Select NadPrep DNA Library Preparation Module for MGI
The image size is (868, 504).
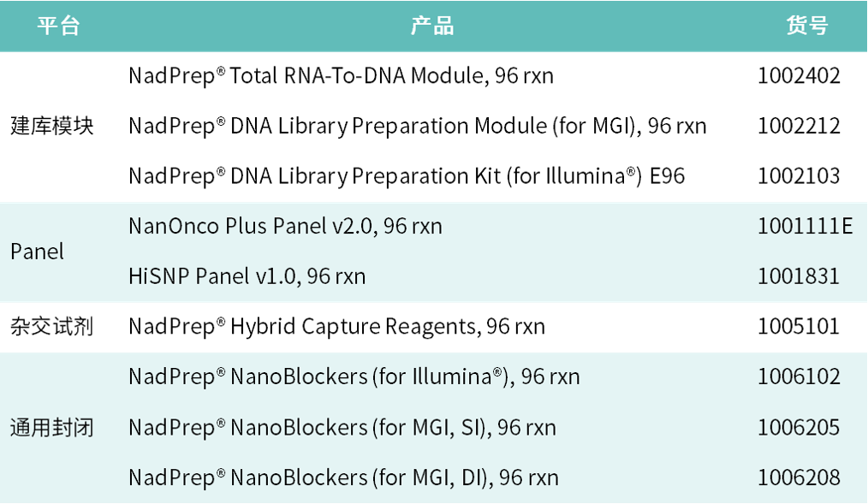pos(418,127)
